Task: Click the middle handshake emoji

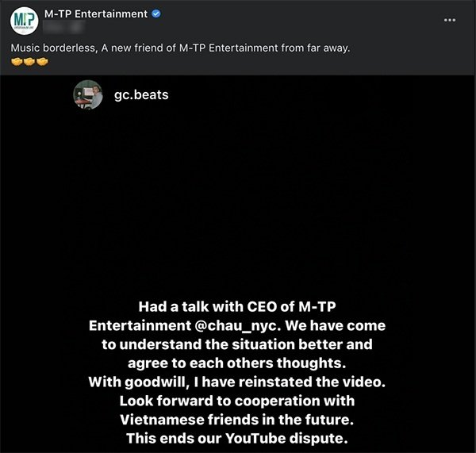Action: (x=29, y=62)
